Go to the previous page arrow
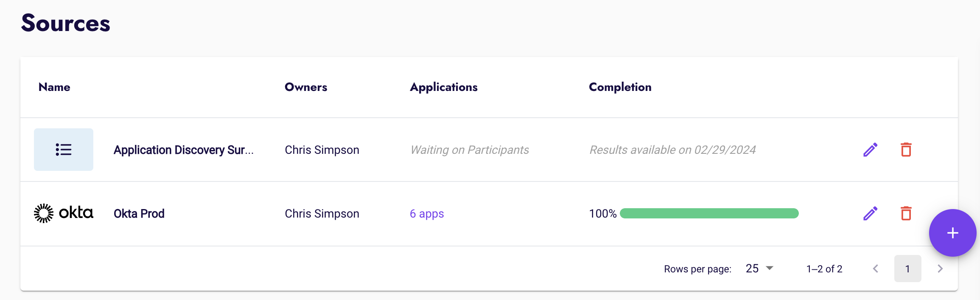Screen dimensions: 980x300 coord(876,269)
